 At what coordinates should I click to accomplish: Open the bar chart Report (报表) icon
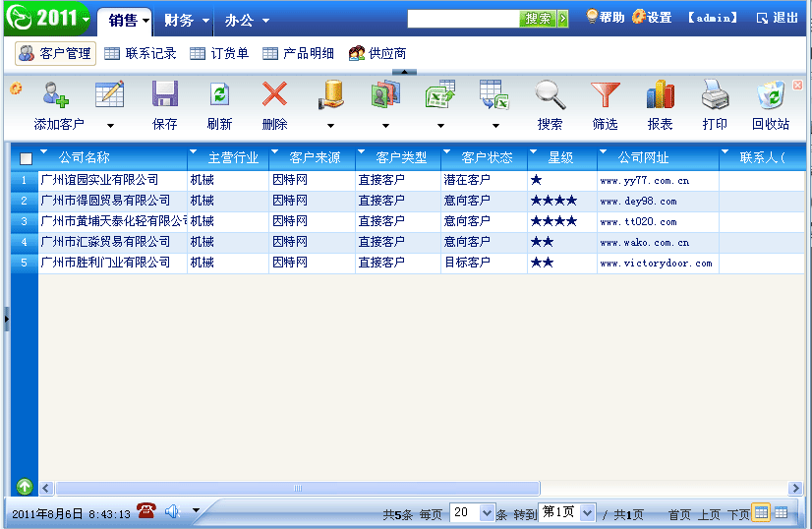click(661, 94)
